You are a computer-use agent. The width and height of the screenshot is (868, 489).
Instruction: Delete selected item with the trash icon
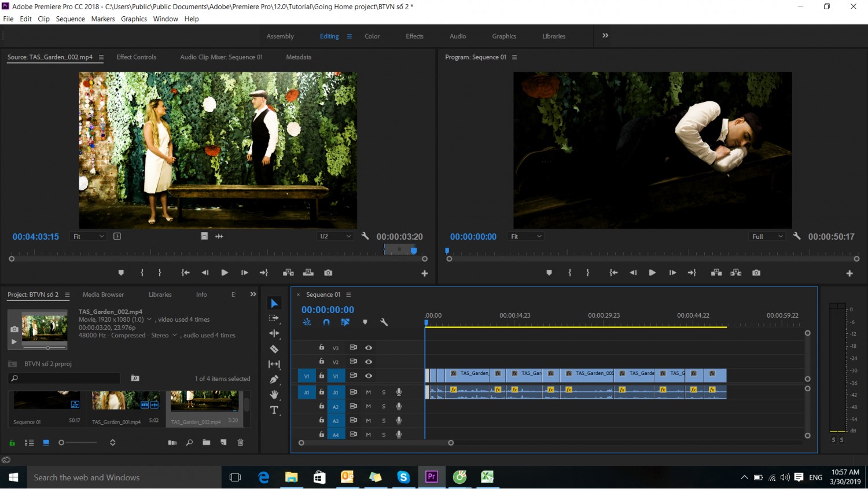240,443
